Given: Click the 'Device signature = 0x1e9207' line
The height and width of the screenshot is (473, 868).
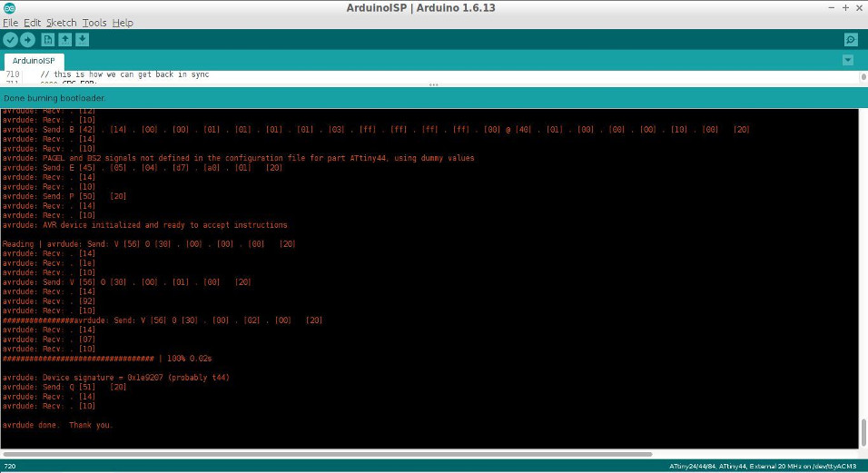Looking at the screenshot, I should tap(115, 378).
